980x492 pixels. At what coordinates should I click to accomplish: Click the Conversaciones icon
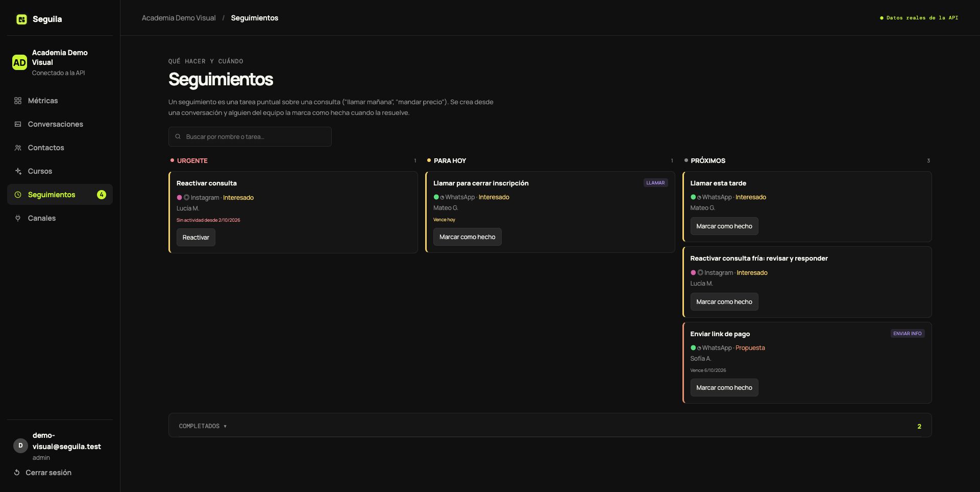pyautogui.click(x=18, y=124)
